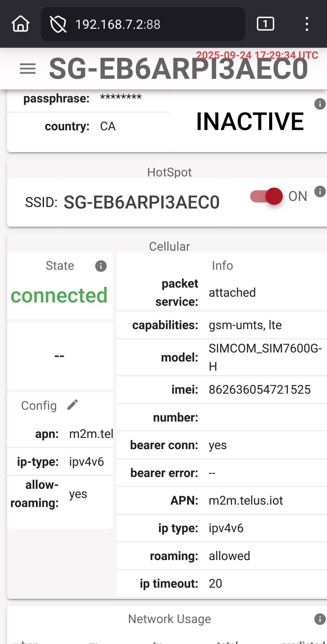Open Network Usage info icon
Image resolution: width=327 pixels, height=644 pixels.
point(320,619)
